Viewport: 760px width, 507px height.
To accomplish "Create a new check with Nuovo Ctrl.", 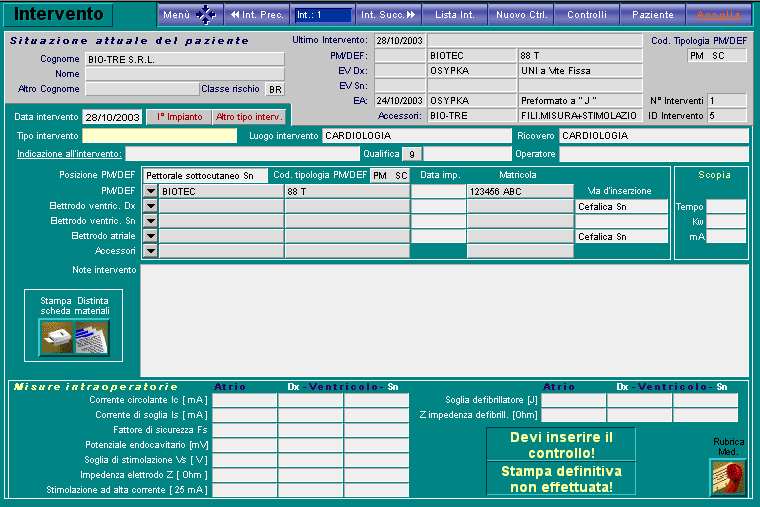I will [521, 15].
